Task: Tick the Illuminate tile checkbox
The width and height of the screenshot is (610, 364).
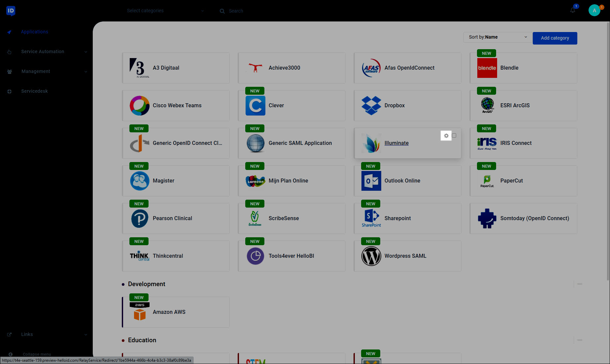Action: click(454, 136)
